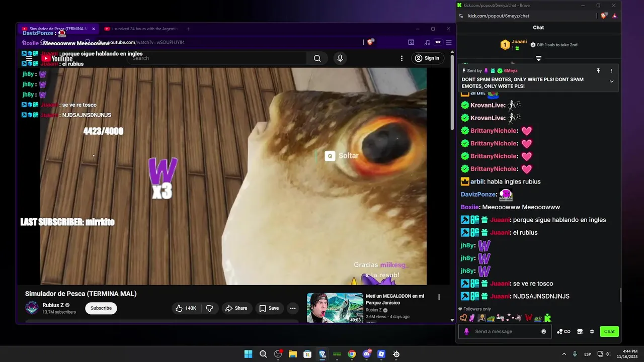The width and height of the screenshot is (644, 362).
Task: Open YouTube settings three-dot menu beside Sign in
Action: (x=401, y=58)
